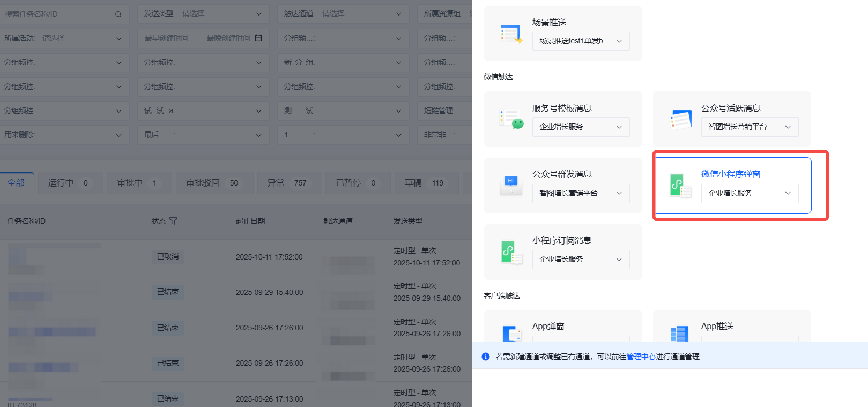The height and width of the screenshot is (407, 868).
Task: Expand the 试试a filter dropdown
Action: [x=203, y=111]
